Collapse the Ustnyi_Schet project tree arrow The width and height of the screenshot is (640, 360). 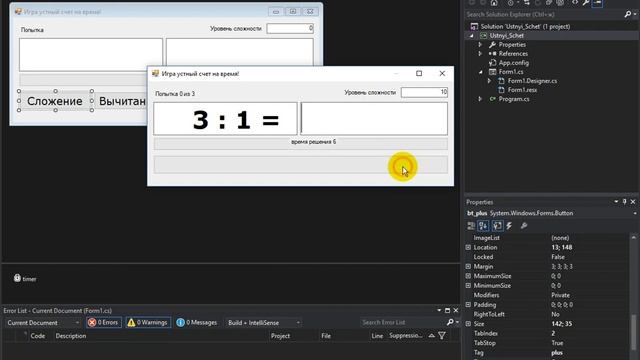[472, 36]
